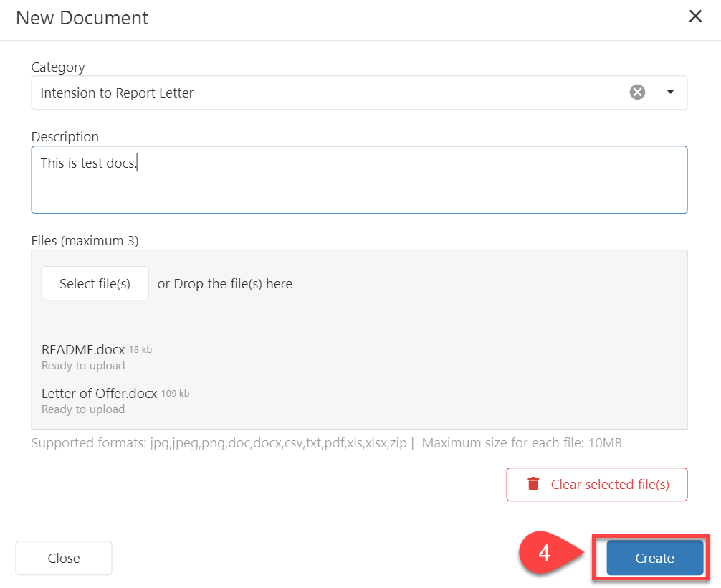Click the Clear selected file(s) button
Screen dimensions: 721x588
(x=596, y=484)
